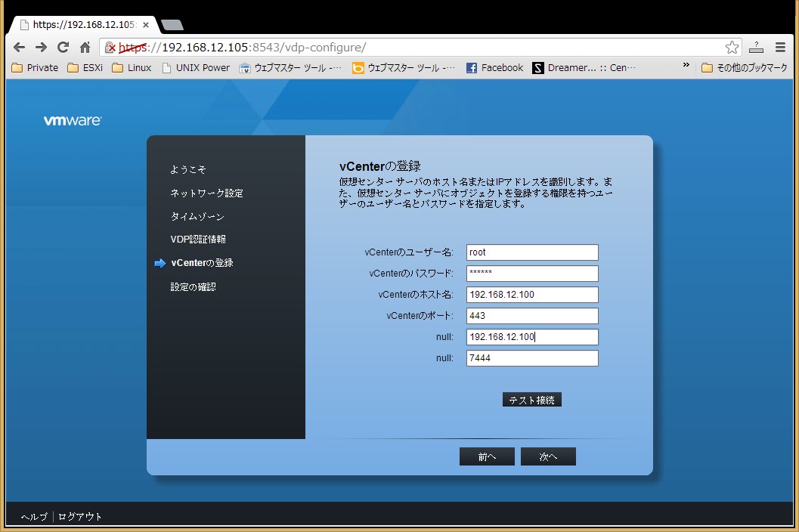The image size is (799, 532).
Task: Click the vCenterのユーザー名 field containing root
Action: point(532,252)
